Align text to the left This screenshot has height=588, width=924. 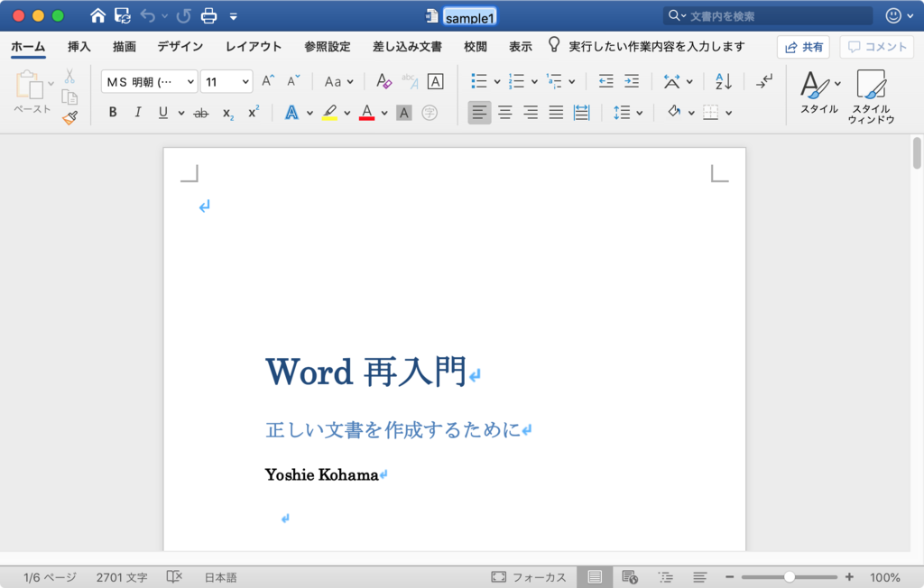tap(480, 113)
